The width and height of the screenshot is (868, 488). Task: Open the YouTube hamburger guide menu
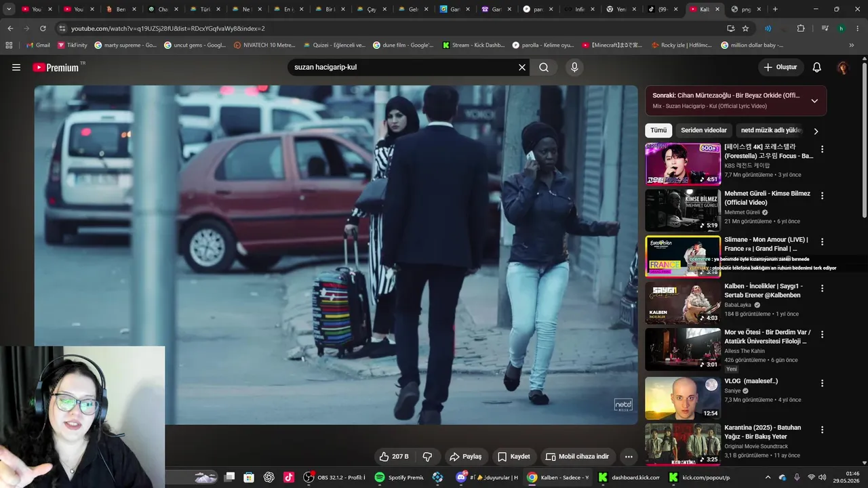point(16,67)
